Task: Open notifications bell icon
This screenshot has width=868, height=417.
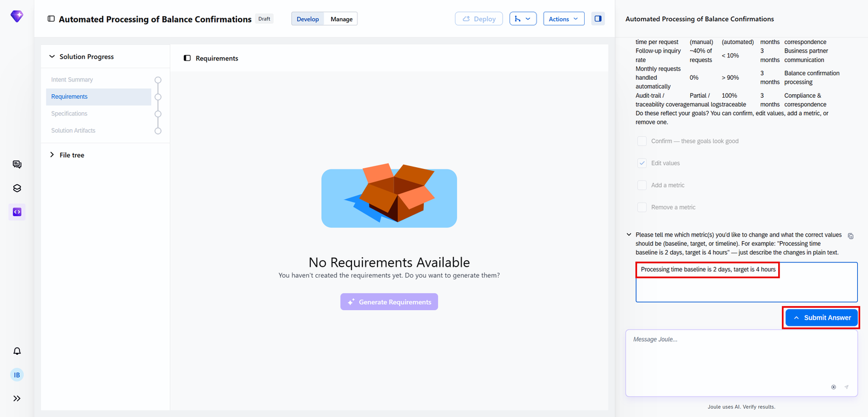Action: point(17,351)
